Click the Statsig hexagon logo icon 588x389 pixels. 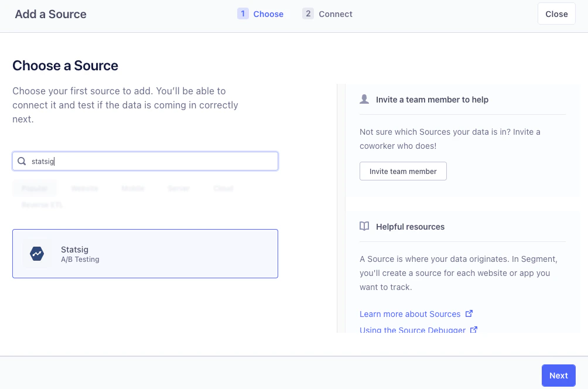[36, 254]
